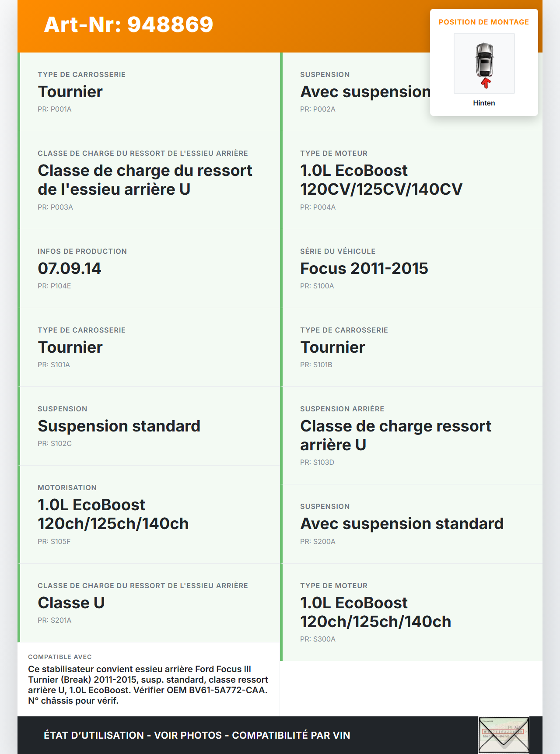The height and width of the screenshot is (754, 560).
Task: Click the Tournier card with PR S101B
Action: pos(411,347)
